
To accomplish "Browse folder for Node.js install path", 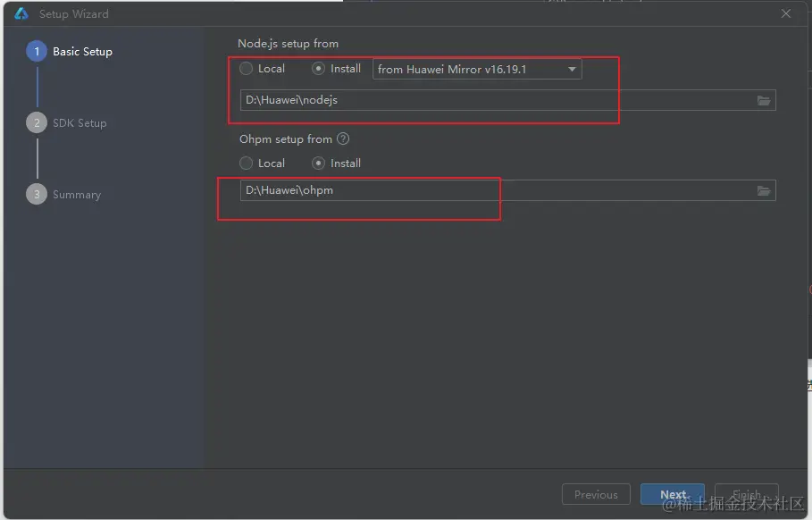I will 764,100.
